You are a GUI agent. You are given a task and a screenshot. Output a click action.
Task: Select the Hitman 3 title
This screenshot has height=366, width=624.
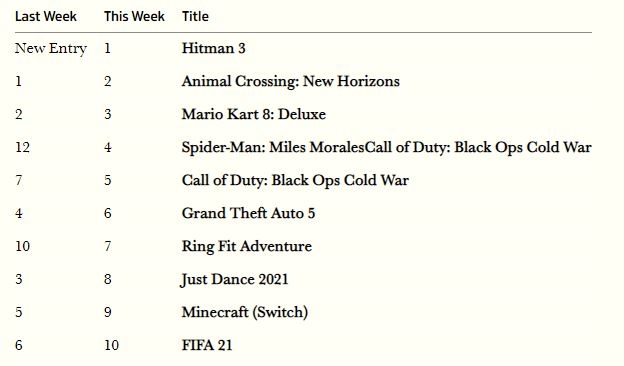tap(213, 48)
